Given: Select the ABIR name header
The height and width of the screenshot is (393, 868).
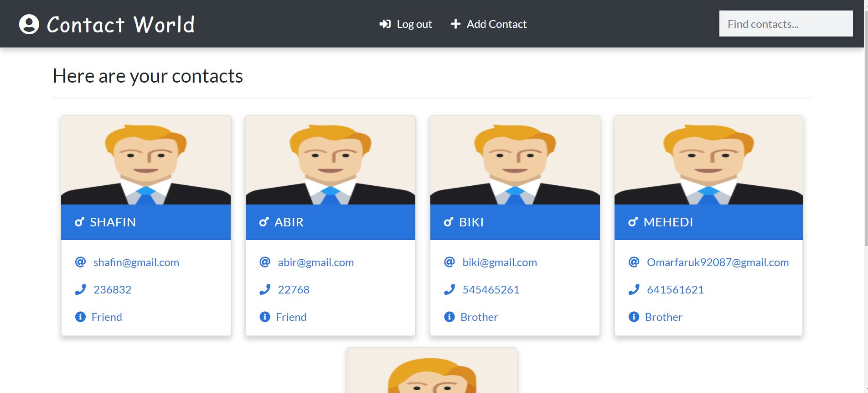Looking at the screenshot, I should 331,222.
